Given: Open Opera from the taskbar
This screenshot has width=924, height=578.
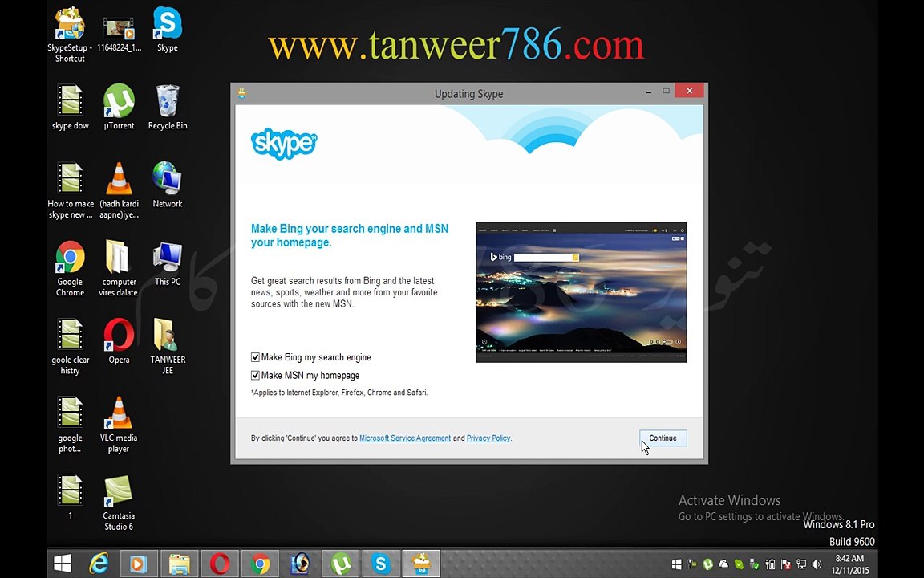Looking at the screenshot, I should 220,564.
